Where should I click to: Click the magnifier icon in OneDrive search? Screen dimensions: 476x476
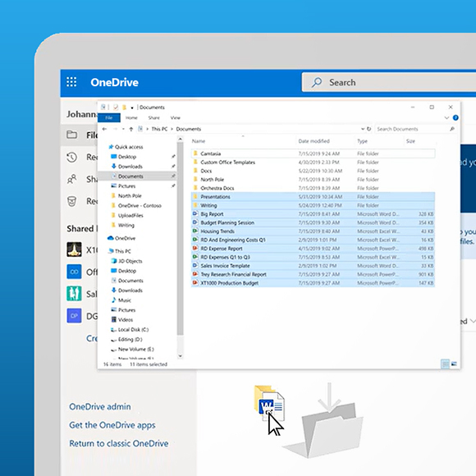(x=317, y=82)
